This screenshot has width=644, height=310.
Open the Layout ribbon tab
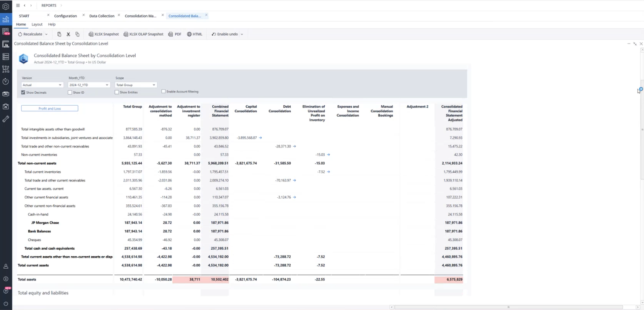click(x=37, y=25)
